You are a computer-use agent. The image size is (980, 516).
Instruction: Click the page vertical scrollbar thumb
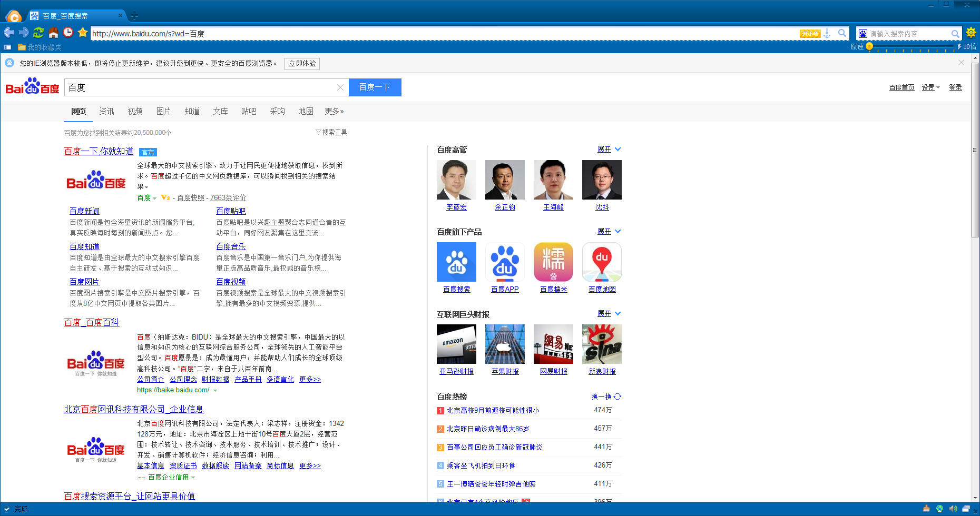[x=975, y=150]
